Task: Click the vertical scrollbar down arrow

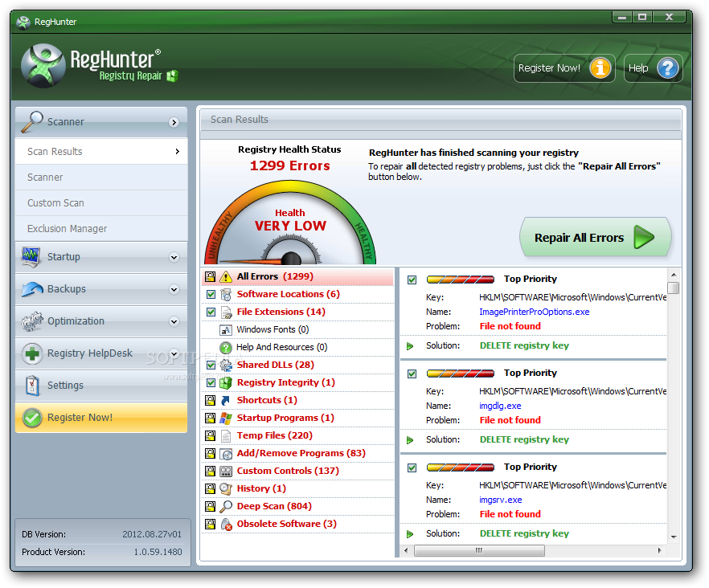Action: 674,537
